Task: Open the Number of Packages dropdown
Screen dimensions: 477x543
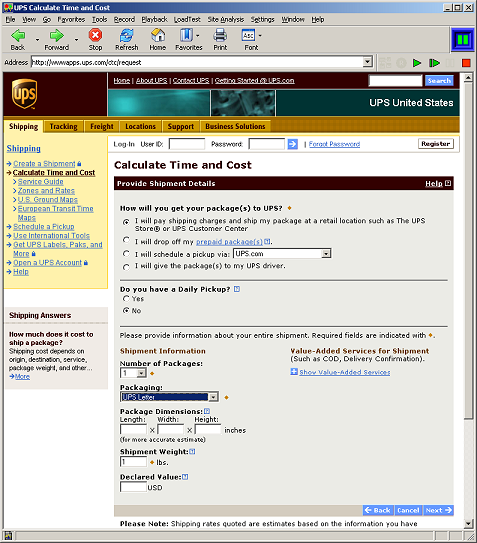Action: [141, 373]
